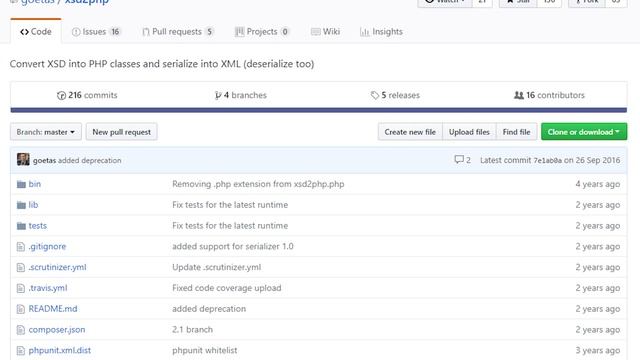Image resolution: width=640 pixels, height=360 pixels.
Task: View the Insights tab
Action: 381,31
